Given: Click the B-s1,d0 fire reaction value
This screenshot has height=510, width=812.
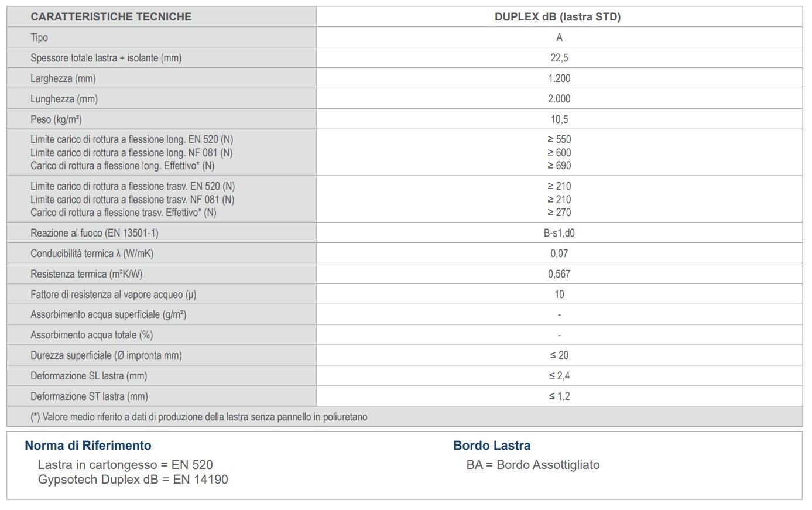Looking at the screenshot, I should 559,233.
